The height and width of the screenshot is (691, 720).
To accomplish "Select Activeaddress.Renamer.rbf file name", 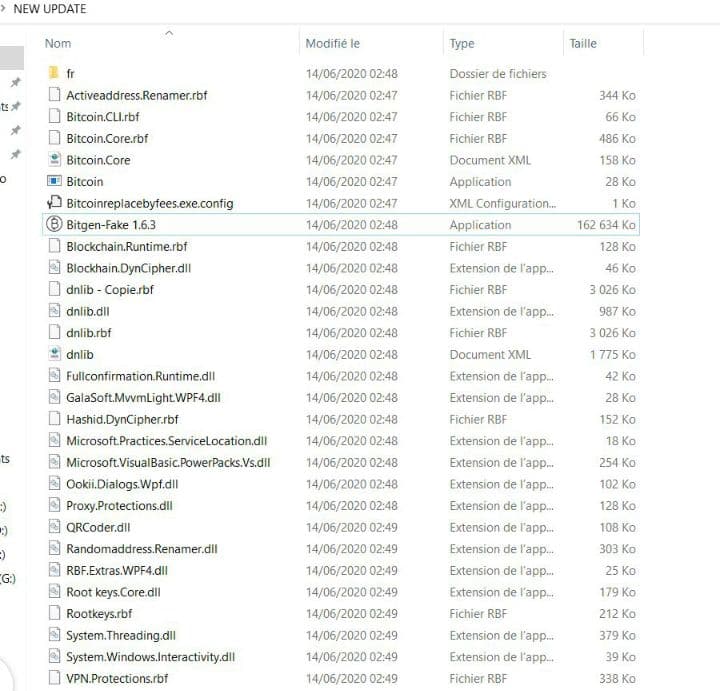I will pyautogui.click(x=136, y=96).
